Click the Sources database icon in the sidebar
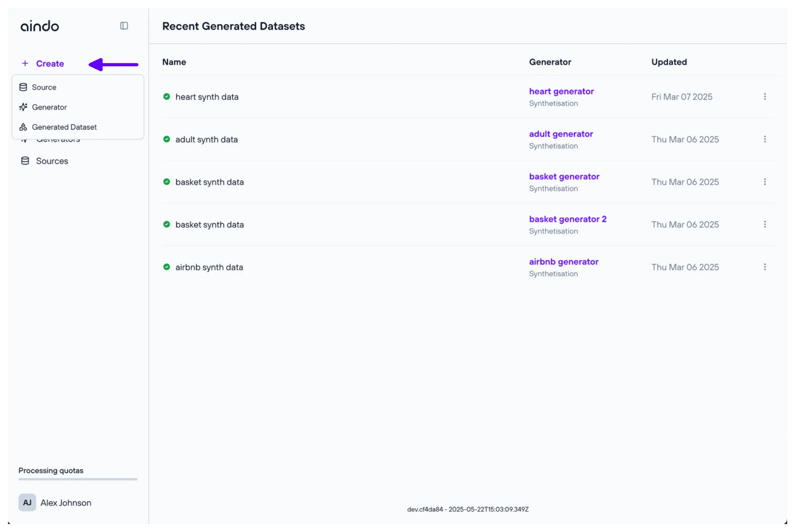The height and width of the screenshot is (532, 795). 25,161
